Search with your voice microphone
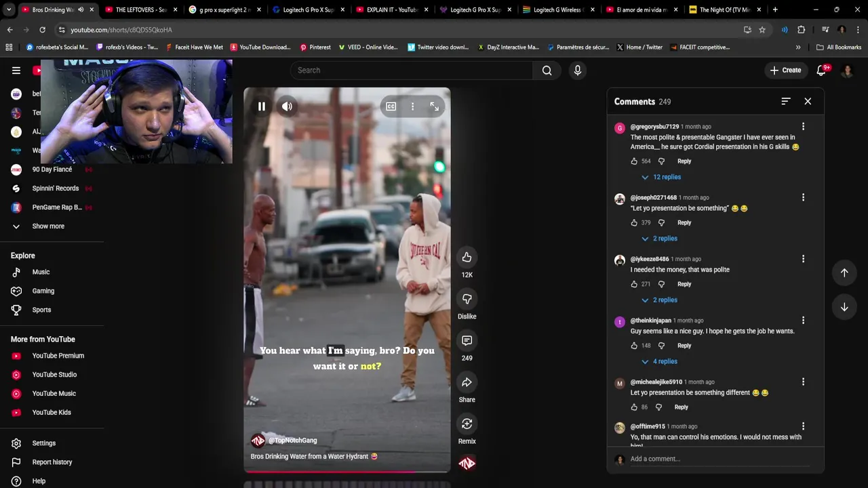The image size is (868, 488). pos(577,70)
